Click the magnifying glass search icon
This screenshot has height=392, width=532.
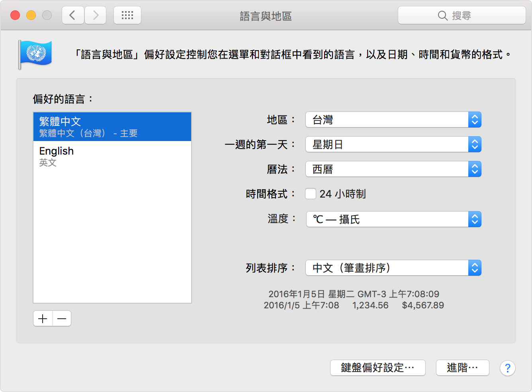click(x=442, y=16)
